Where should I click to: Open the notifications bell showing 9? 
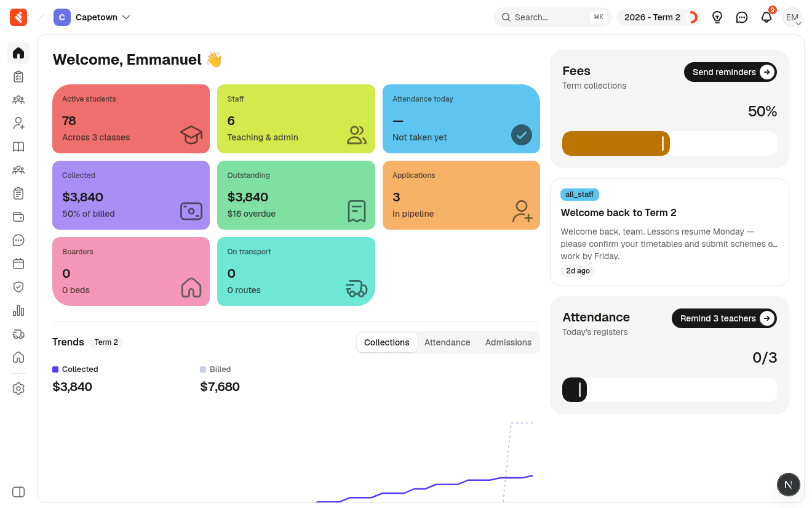click(766, 17)
